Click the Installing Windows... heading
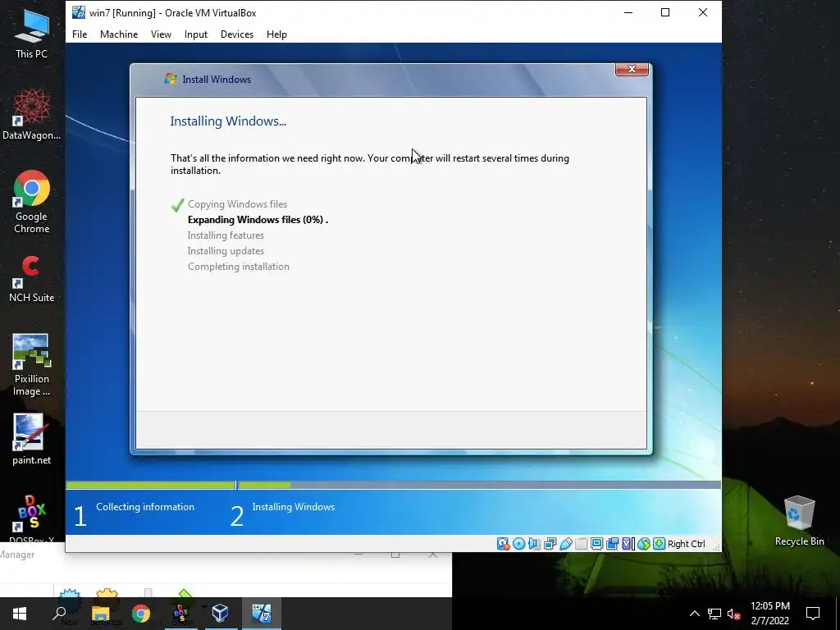Image resolution: width=840 pixels, height=630 pixels. point(228,121)
